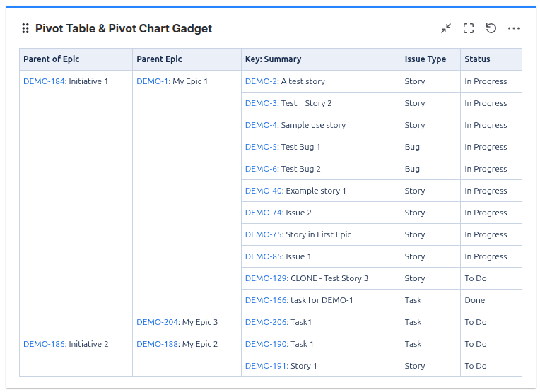Open issue DEMO-166 task for DEMO-1

coord(266,300)
